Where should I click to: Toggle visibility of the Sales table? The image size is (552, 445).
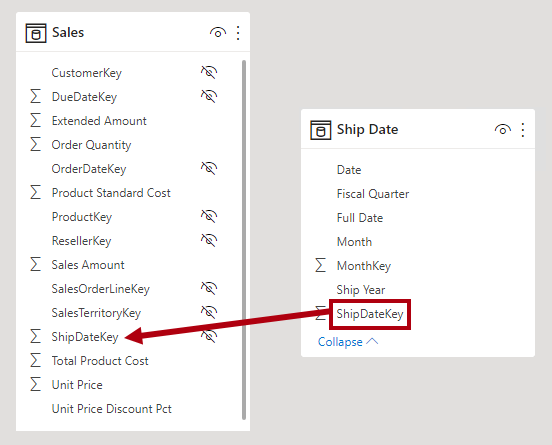pyautogui.click(x=218, y=33)
